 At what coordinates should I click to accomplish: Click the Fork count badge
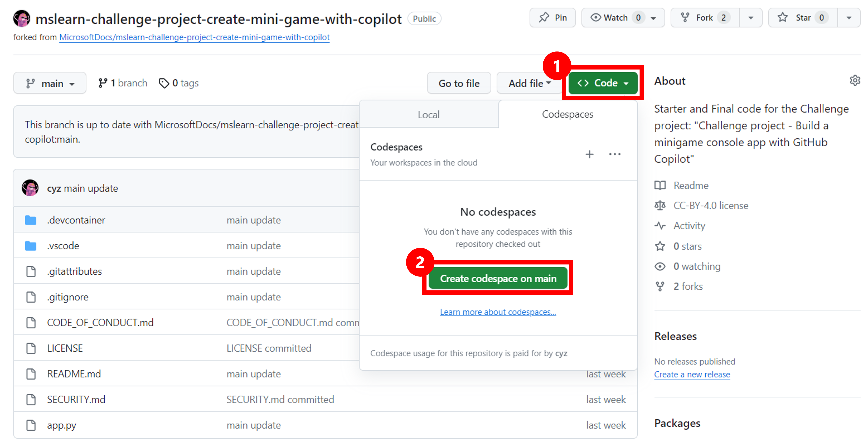[x=723, y=17]
